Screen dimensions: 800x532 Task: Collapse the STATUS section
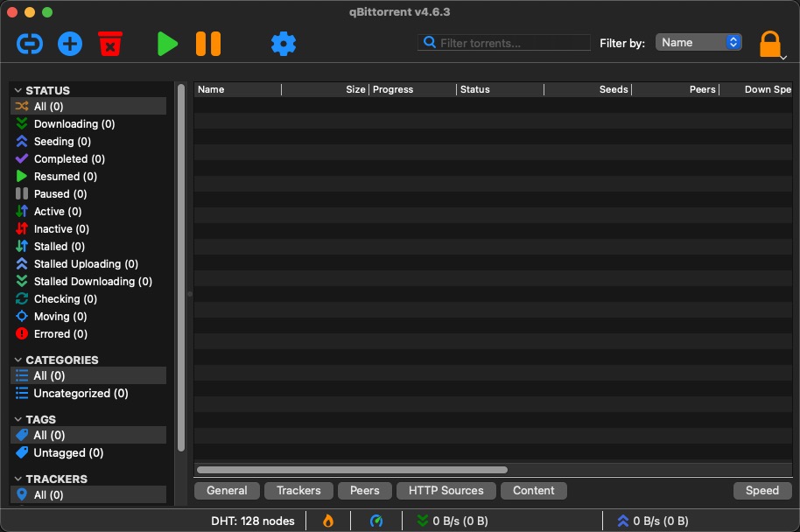(x=18, y=90)
